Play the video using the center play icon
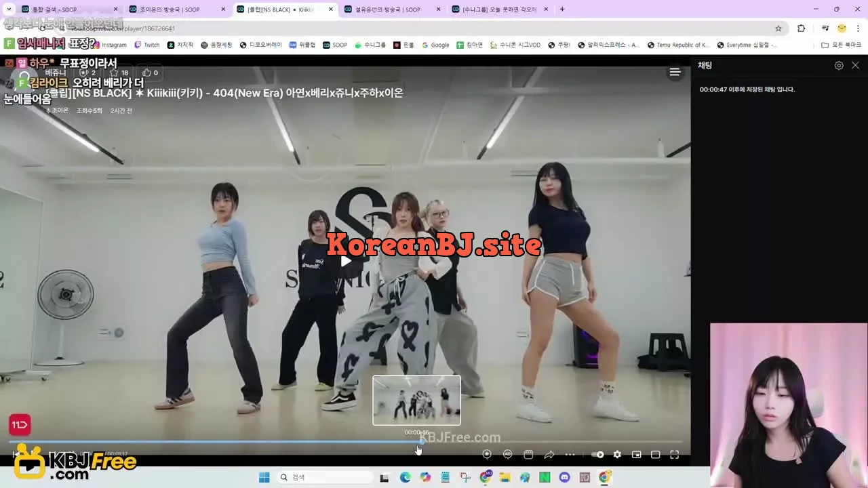The image size is (868, 488). 346,261
